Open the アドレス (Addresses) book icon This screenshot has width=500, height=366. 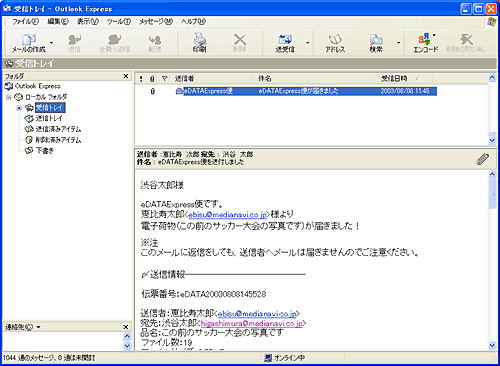(x=335, y=43)
